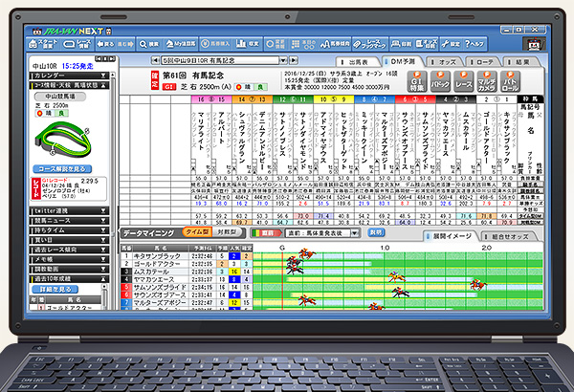Image resolution: width=574 pixels, height=392 pixels.
Task: Select the タイム型 data mining toggle
Action: 201,231
